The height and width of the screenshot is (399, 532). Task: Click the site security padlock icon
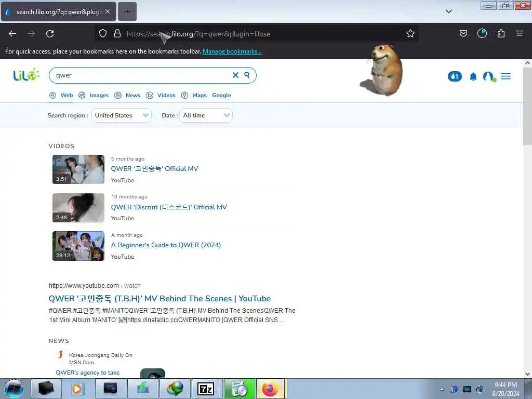(x=117, y=33)
